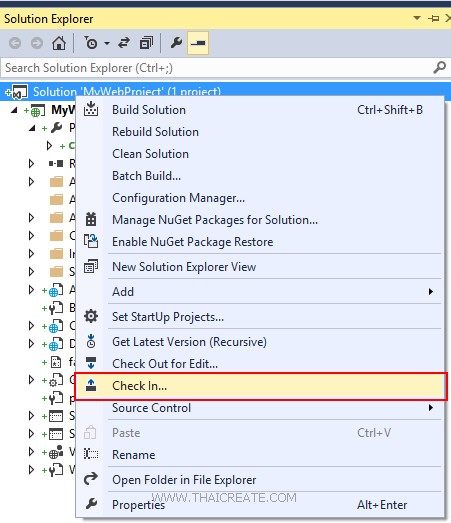Screen dimensions: 451x523
Task: Collapse the Properties node with wrench icon
Action: [x=32, y=128]
